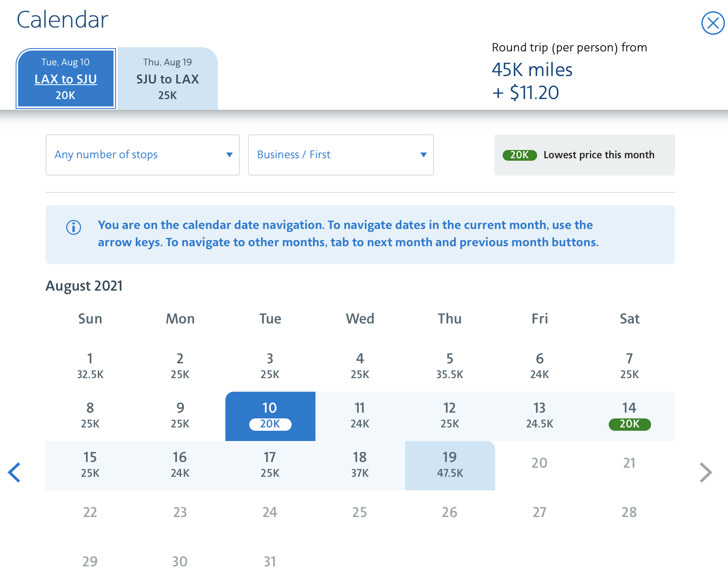The height and width of the screenshot is (582, 728).
Task: Click the August 2021 month heading
Action: point(83,286)
